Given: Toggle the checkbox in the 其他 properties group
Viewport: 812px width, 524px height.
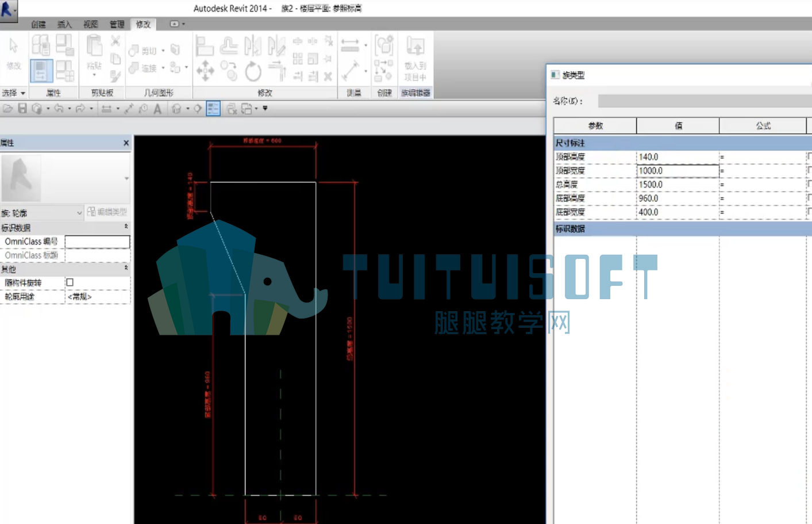Looking at the screenshot, I should (70, 282).
